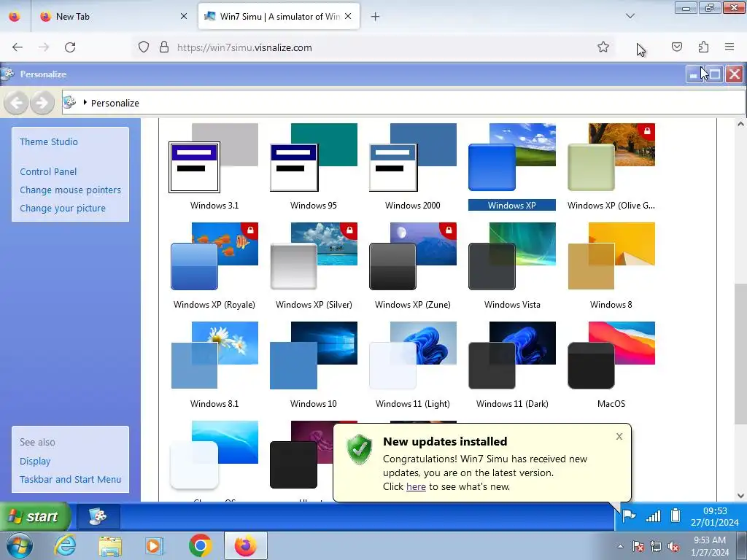
Task: Click the muted volume tray icon
Action: click(x=673, y=547)
